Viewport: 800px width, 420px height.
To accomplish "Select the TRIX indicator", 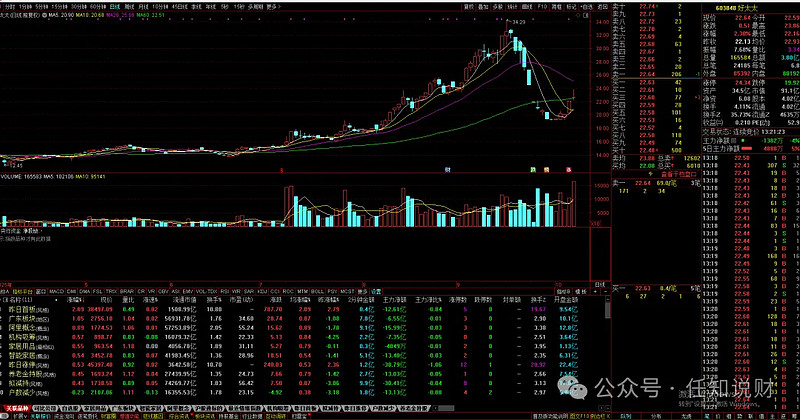I will coord(111,291).
